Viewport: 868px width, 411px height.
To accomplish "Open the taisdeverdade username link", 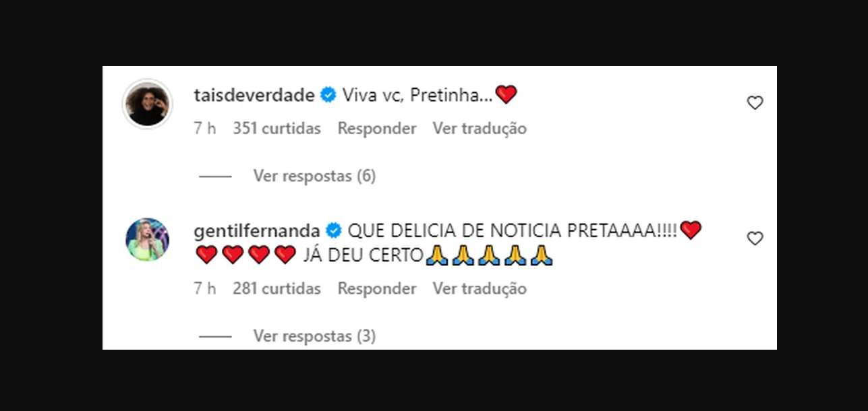I will click(x=254, y=96).
